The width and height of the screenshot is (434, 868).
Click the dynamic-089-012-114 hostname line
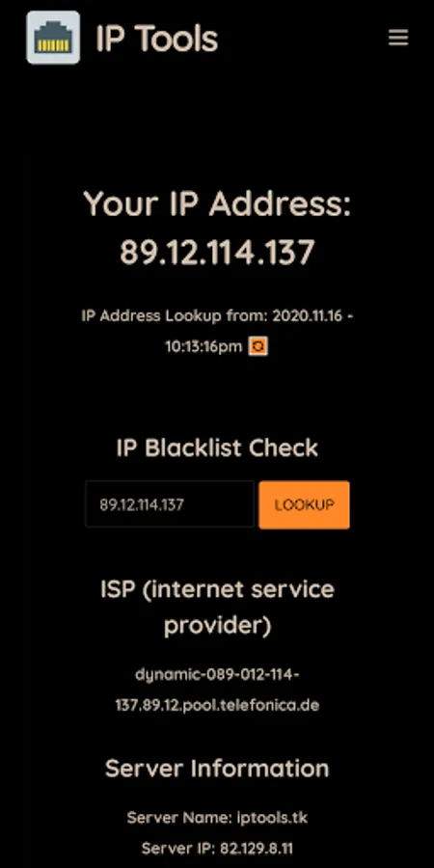click(217, 675)
